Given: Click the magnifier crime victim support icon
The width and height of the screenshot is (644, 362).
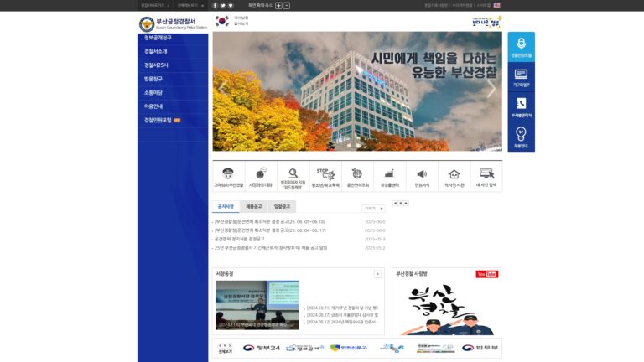Looking at the screenshot, I should (x=293, y=173).
